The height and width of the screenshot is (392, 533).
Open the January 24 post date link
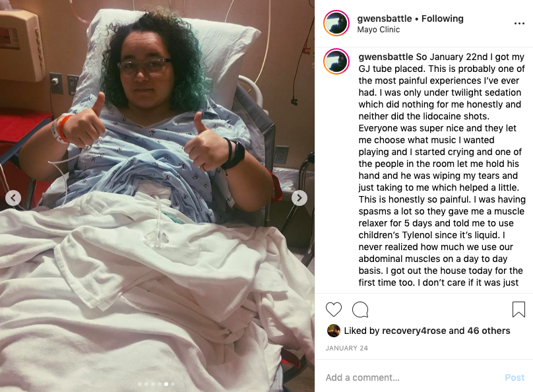pos(346,348)
